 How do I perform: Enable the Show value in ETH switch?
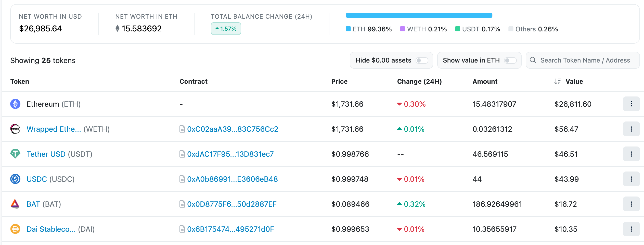pyautogui.click(x=510, y=60)
